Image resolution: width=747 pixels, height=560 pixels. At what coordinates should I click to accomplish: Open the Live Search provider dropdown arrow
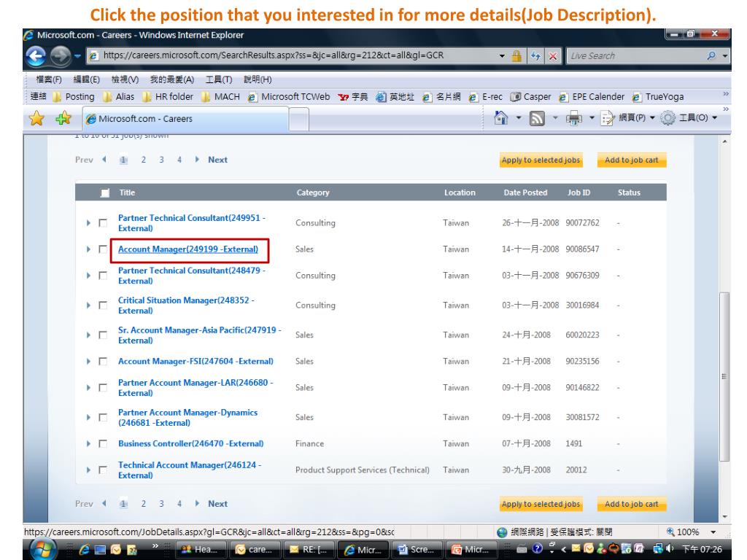point(724,55)
